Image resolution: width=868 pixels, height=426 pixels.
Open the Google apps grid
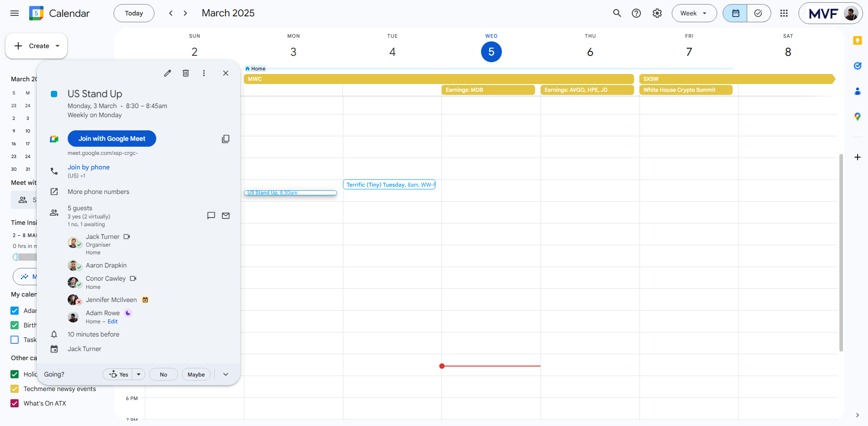pyautogui.click(x=784, y=13)
